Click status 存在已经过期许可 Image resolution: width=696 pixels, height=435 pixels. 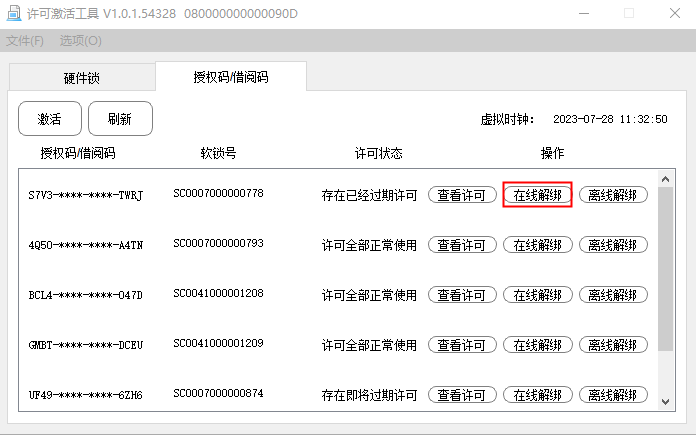(x=369, y=195)
